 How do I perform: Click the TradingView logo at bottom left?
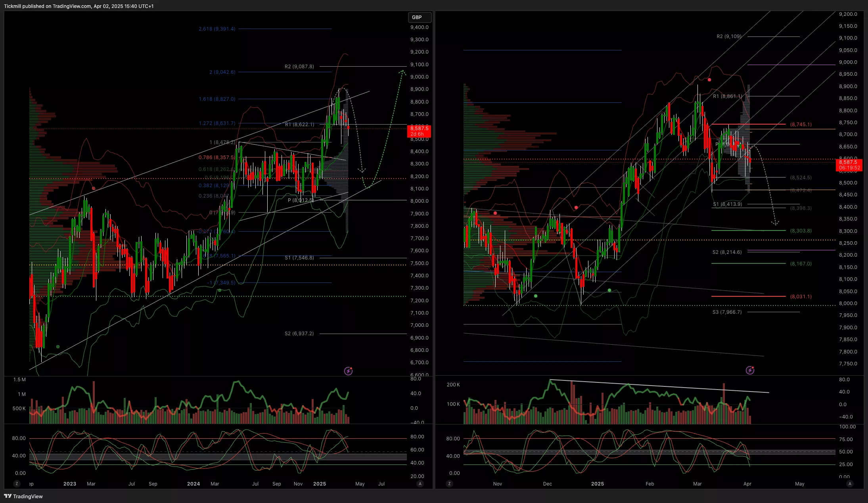(23, 496)
